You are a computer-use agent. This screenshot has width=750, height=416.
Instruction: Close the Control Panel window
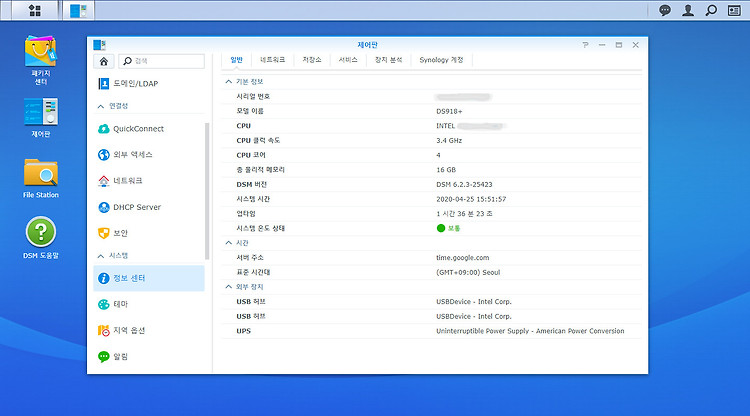coord(636,45)
